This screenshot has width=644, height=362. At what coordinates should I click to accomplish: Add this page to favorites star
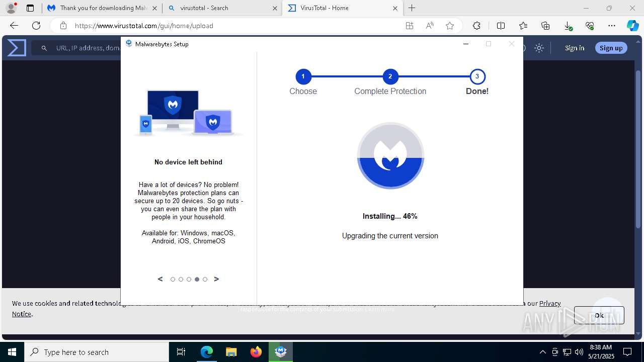pyautogui.click(x=450, y=26)
